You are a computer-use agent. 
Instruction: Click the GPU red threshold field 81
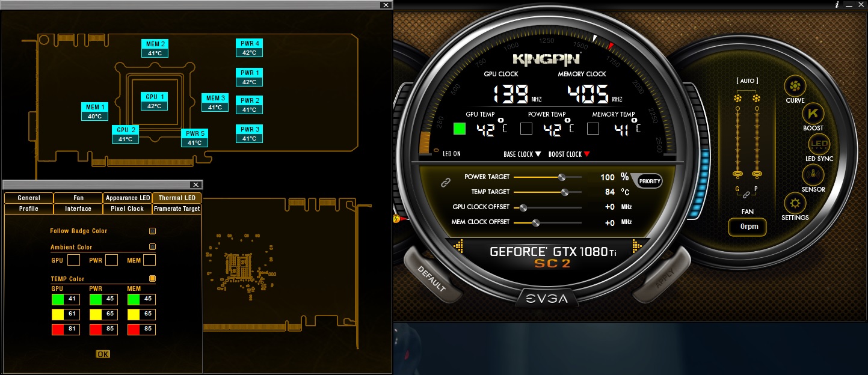coord(72,329)
